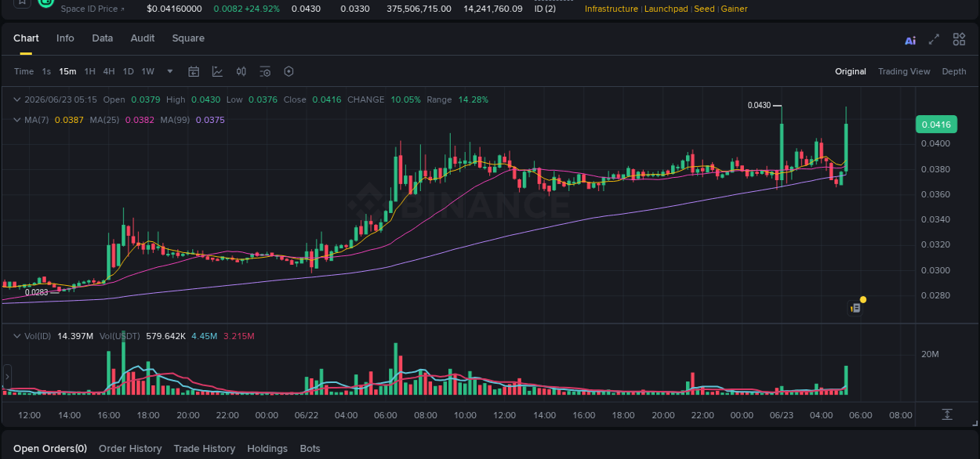The height and width of the screenshot is (459, 980).
Task: Click the ID (2) label
Action: pyautogui.click(x=545, y=9)
